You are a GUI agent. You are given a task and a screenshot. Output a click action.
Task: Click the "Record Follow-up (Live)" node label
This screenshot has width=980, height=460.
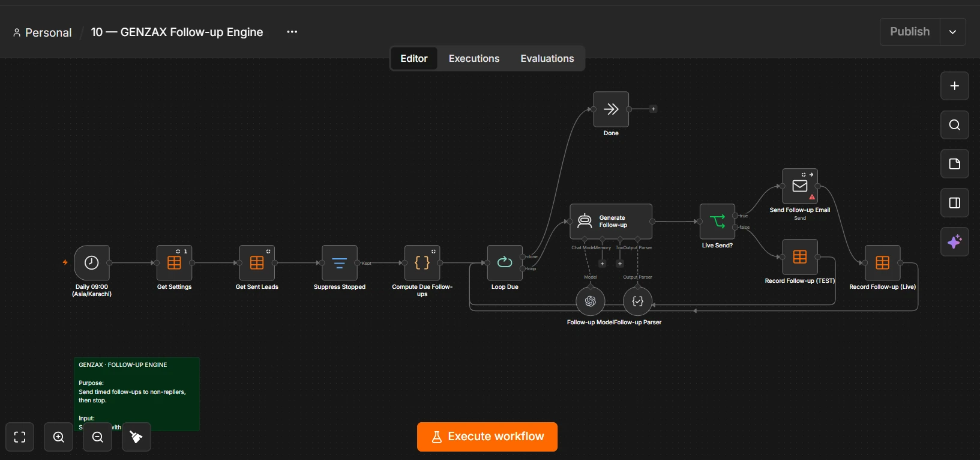[882, 287]
